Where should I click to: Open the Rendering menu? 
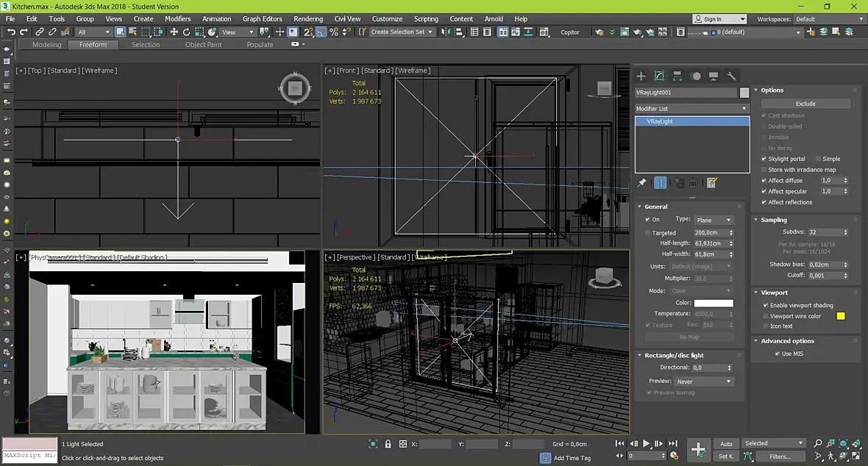coord(307,19)
